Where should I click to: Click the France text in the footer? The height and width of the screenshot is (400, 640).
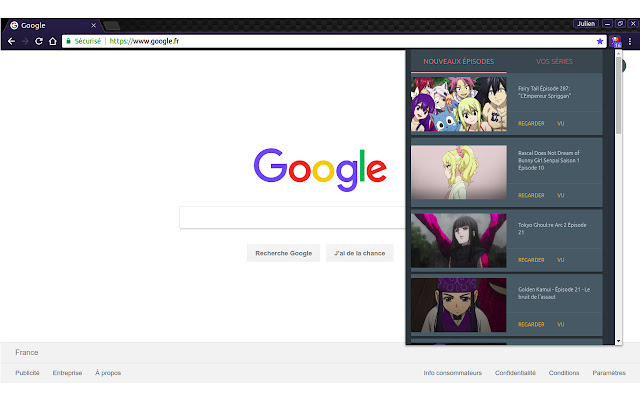[27, 352]
